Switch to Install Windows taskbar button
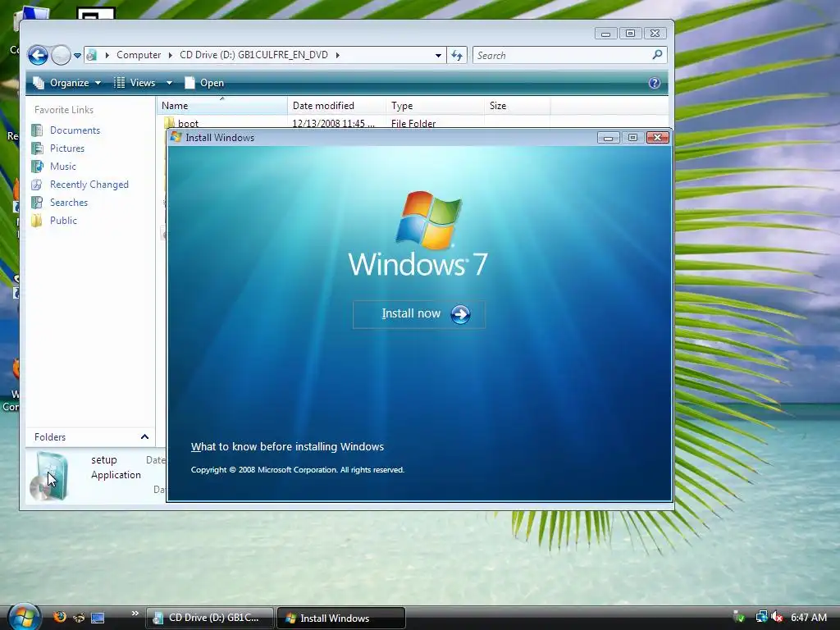The width and height of the screenshot is (840, 630). [x=341, y=618]
